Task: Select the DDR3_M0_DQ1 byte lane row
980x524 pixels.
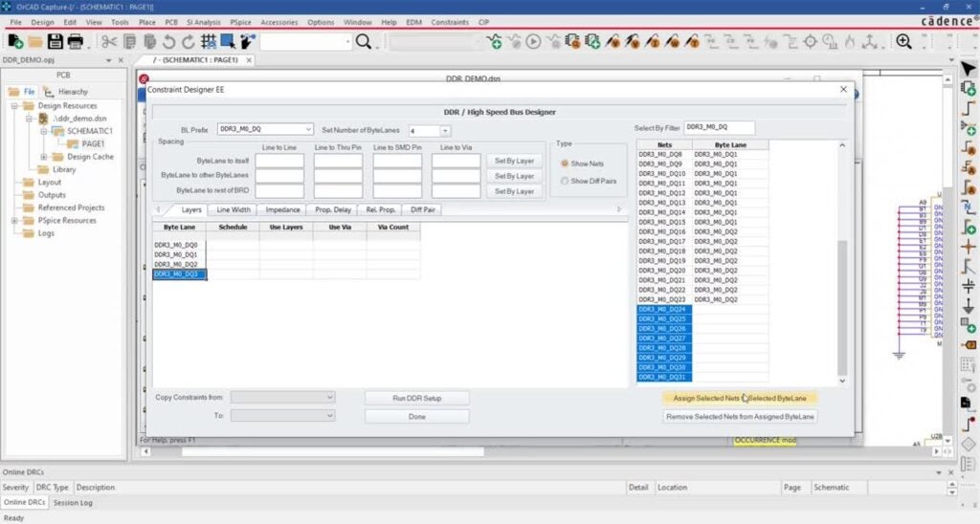Action: tap(179, 254)
